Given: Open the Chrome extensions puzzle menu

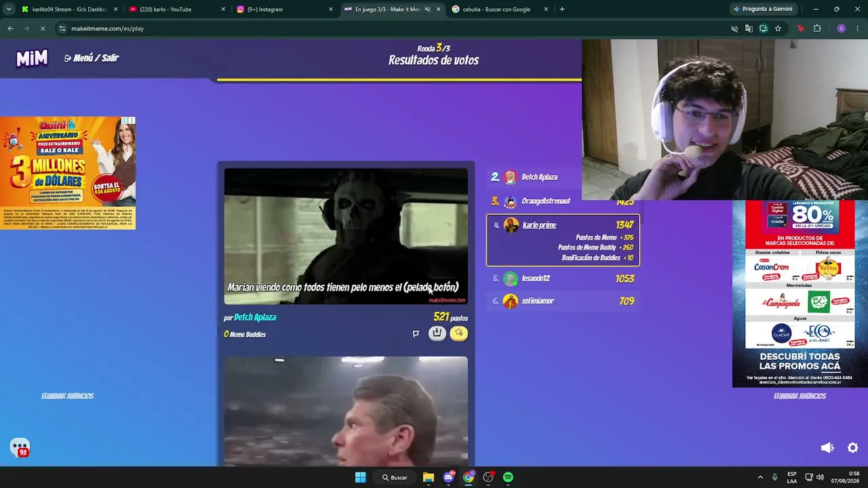Looking at the screenshot, I should pos(817,28).
